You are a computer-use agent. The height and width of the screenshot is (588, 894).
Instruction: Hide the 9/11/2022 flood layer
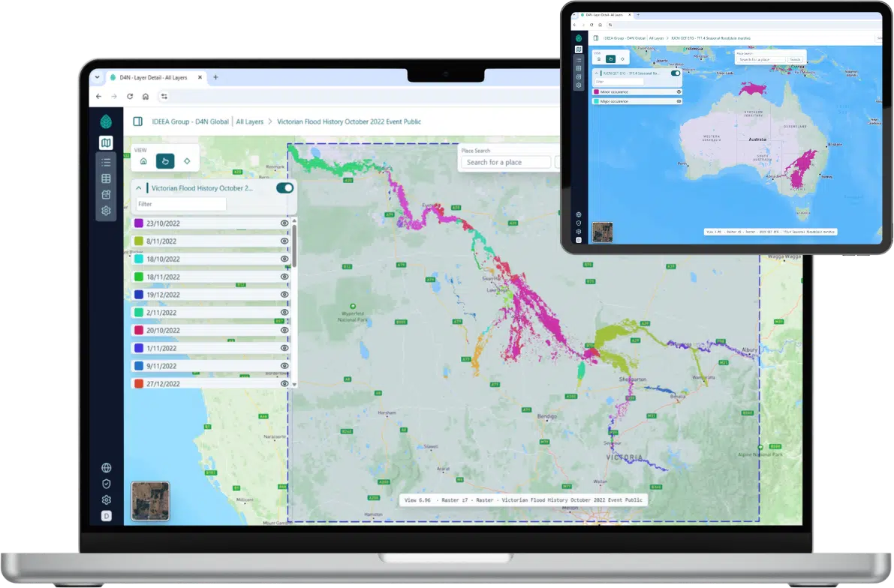click(x=284, y=366)
